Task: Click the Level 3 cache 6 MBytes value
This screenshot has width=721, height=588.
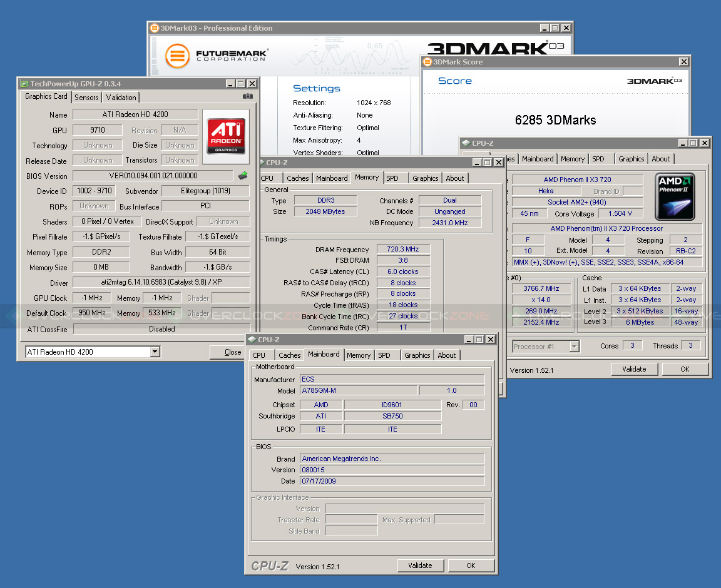Action: pos(640,322)
